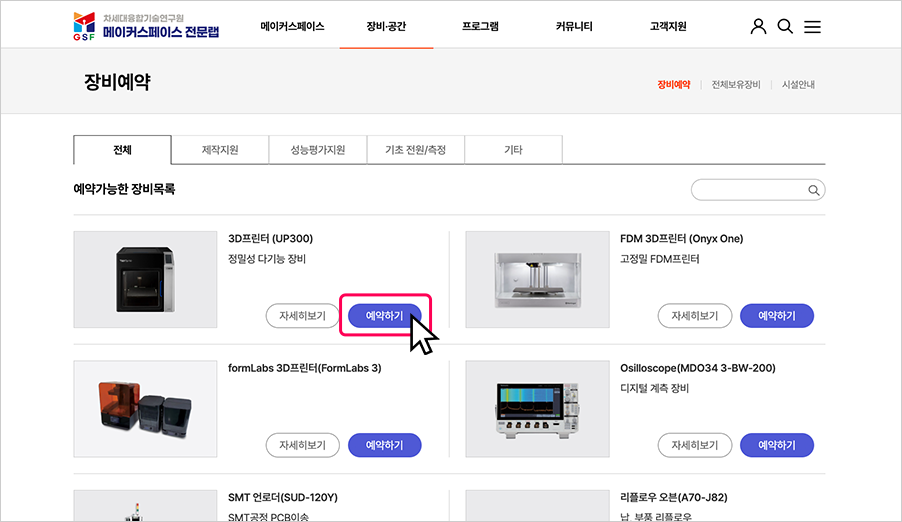Click the description 고정밀 FDM프린터

pos(660,259)
